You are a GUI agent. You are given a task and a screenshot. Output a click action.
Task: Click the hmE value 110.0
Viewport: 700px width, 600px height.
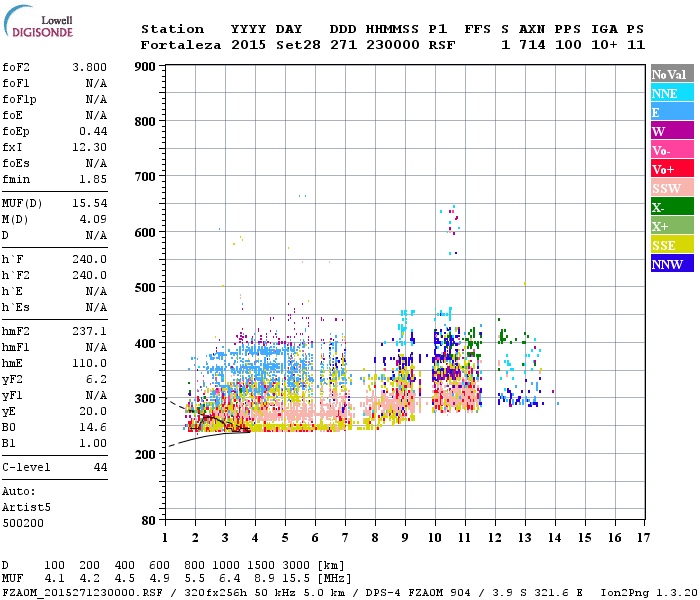pyautogui.click(x=89, y=363)
